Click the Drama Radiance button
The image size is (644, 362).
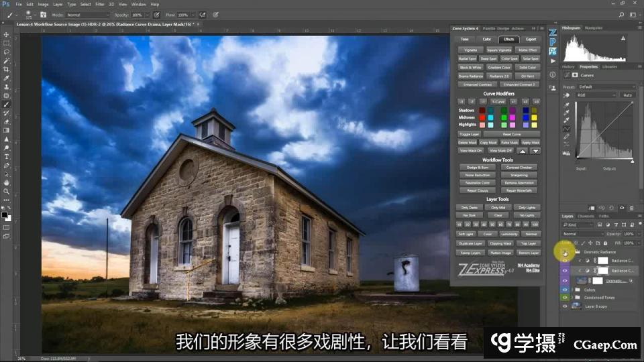click(x=471, y=76)
